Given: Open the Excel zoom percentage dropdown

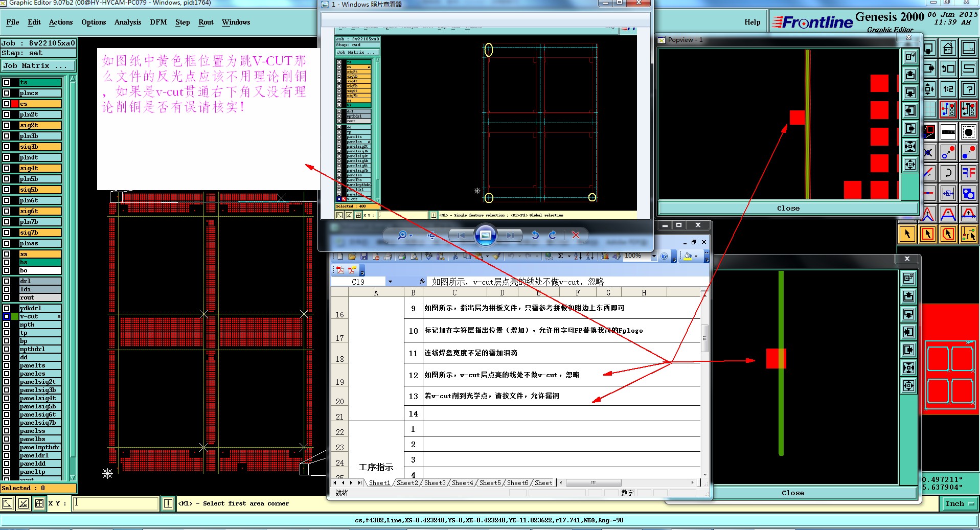Looking at the screenshot, I should [x=653, y=256].
